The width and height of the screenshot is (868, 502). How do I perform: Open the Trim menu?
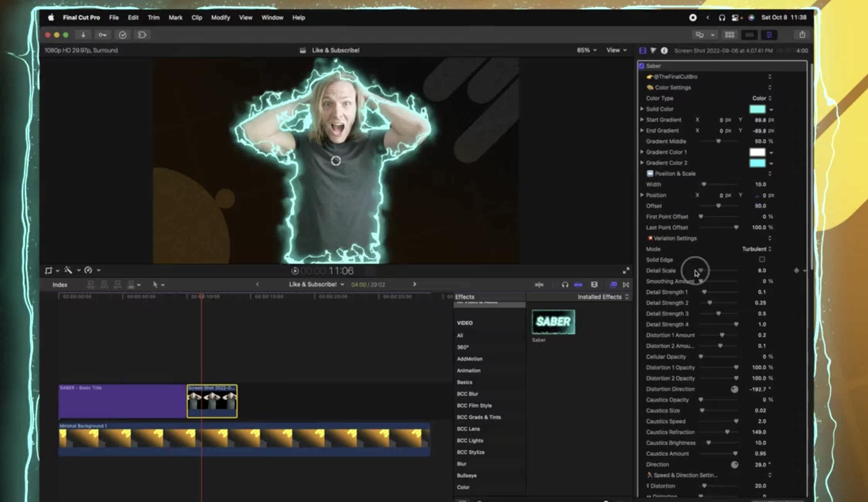click(x=153, y=17)
